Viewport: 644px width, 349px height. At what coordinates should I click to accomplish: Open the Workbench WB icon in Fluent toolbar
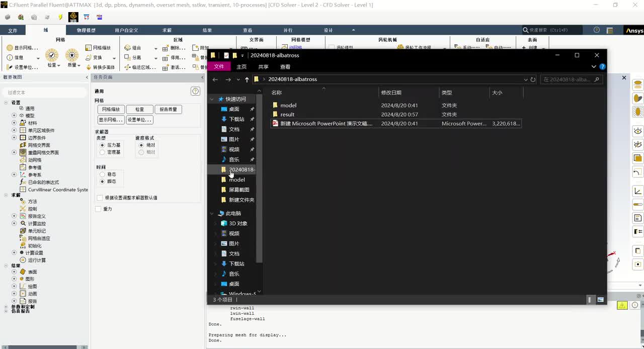[x=73, y=17]
